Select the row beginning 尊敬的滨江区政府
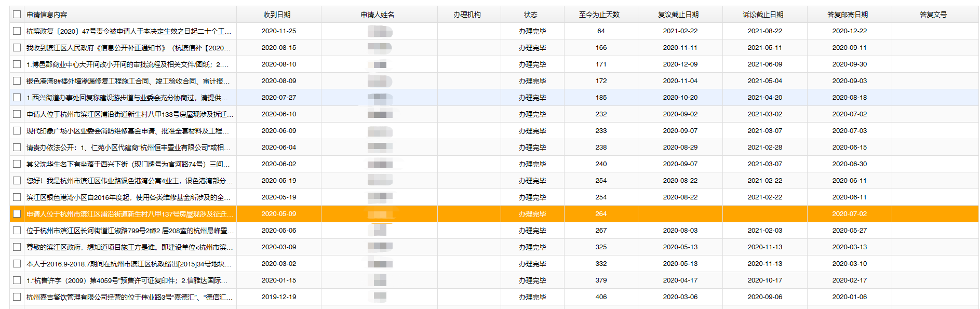Image resolution: width=980 pixels, height=309 pixels. point(130,247)
